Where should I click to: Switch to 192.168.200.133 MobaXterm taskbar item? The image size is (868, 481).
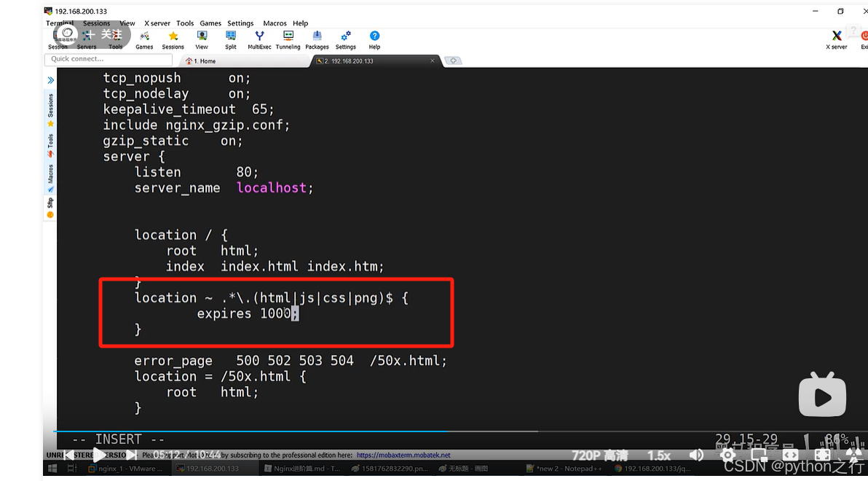(214, 469)
